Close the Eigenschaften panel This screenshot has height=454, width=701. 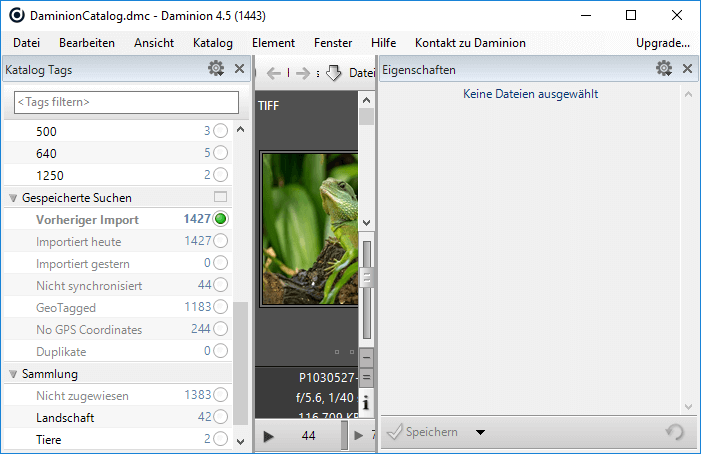(688, 69)
